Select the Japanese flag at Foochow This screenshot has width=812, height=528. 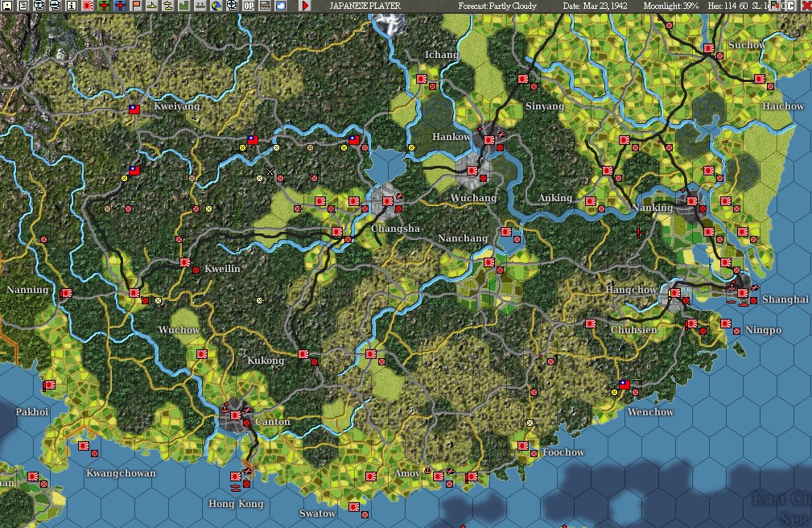coord(523,446)
